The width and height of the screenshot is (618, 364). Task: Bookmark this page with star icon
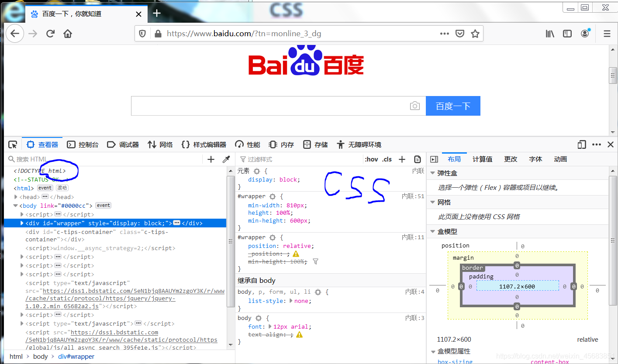[x=475, y=34]
